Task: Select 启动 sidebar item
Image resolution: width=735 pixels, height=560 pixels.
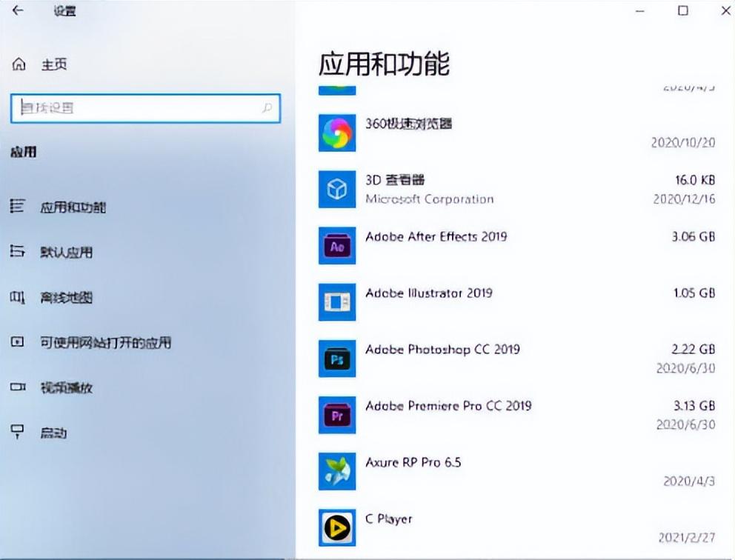Action: tap(53, 433)
